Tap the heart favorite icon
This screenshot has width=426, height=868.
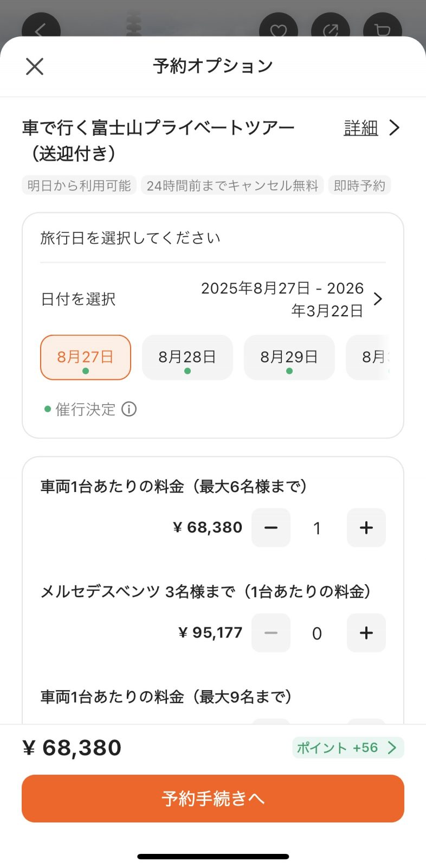279,28
